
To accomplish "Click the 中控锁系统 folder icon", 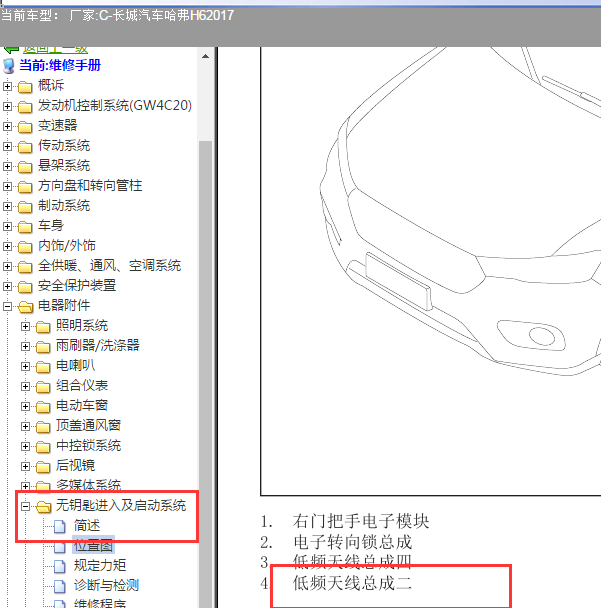I will (x=43, y=447).
